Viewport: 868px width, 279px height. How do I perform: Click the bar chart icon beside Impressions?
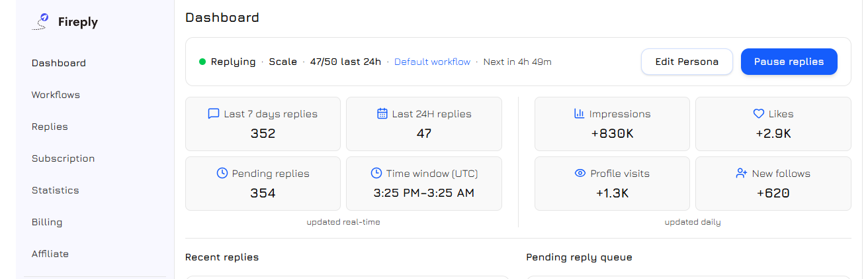pyautogui.click(x=579, y=114)
